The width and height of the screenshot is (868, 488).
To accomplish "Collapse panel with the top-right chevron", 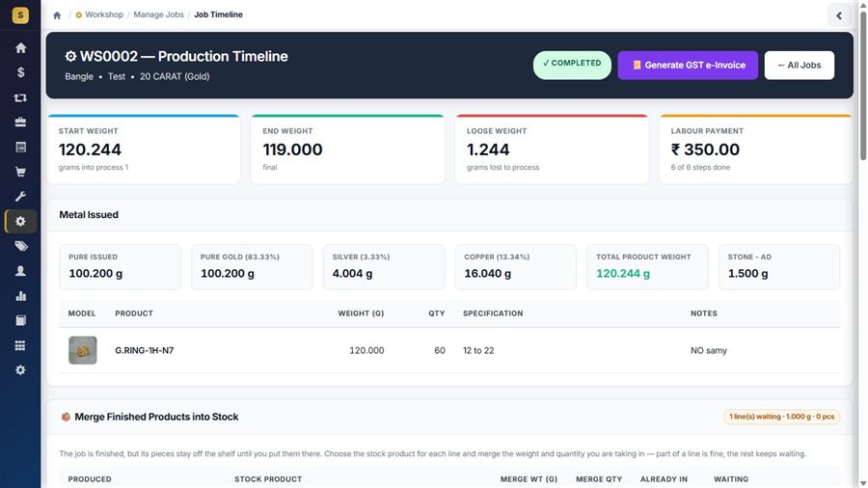I will 839,15.
